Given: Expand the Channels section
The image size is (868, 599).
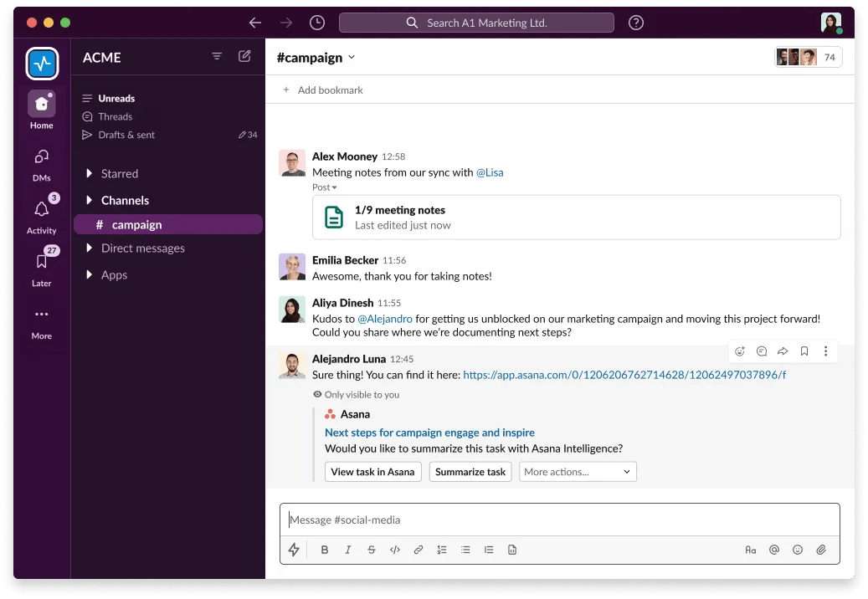Looking at the screenshot, I should [90, 201].
